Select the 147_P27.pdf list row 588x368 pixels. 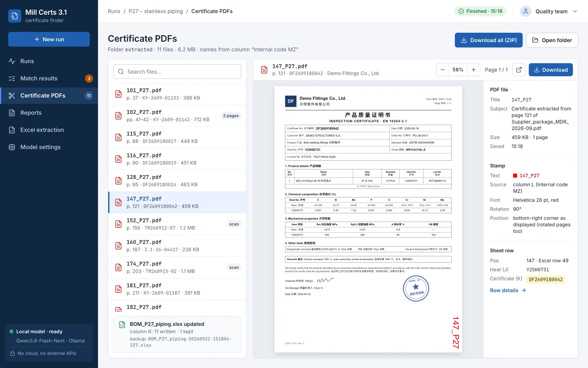(x=177, y=202)
